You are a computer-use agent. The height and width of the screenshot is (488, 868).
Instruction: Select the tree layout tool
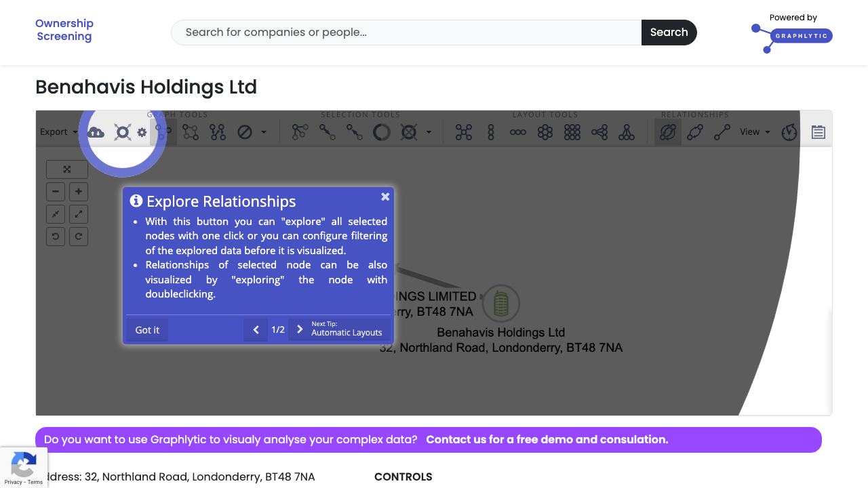[627, 132]
